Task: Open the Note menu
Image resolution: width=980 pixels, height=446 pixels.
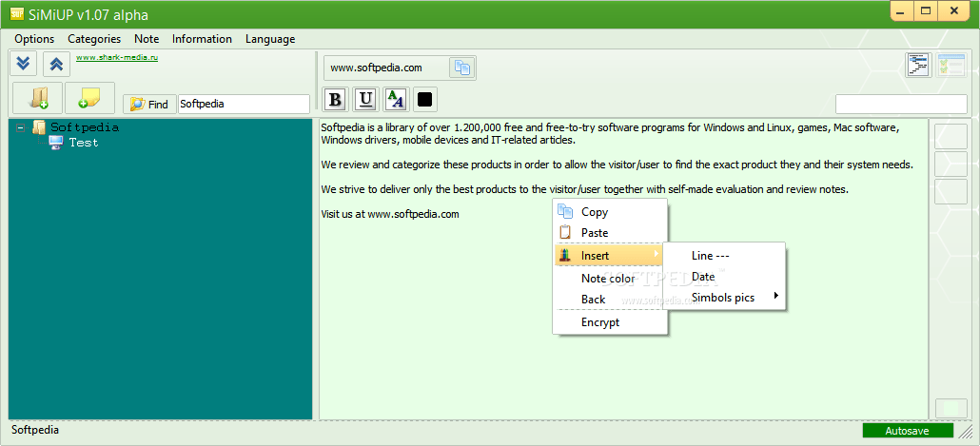Action: (147, 39)
